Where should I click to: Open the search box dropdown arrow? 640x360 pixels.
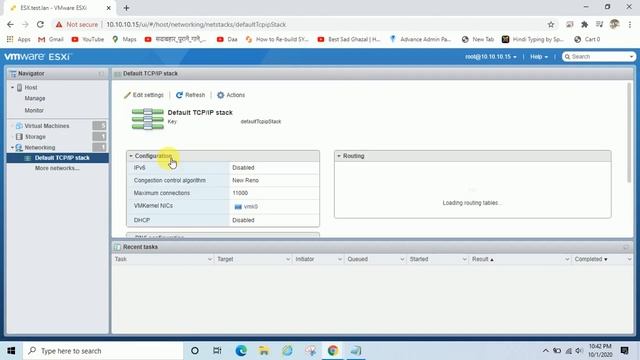point(631,57)
